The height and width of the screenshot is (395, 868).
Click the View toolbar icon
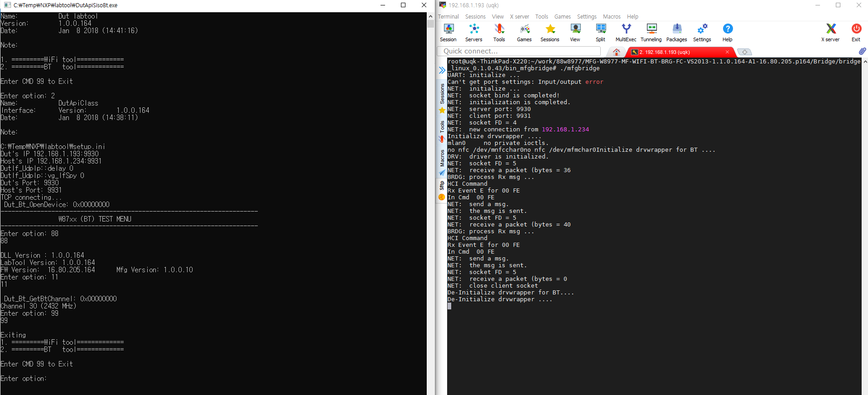[x=575, y=33]
